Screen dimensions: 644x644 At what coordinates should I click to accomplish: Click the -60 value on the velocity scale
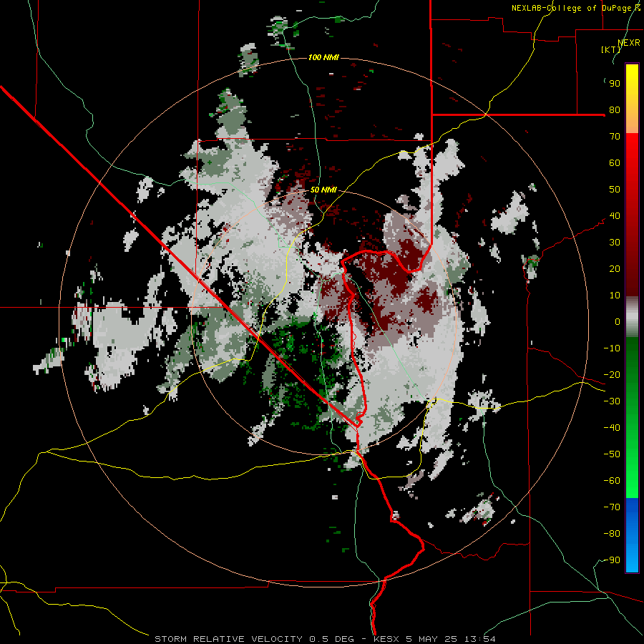pos(612,481)
